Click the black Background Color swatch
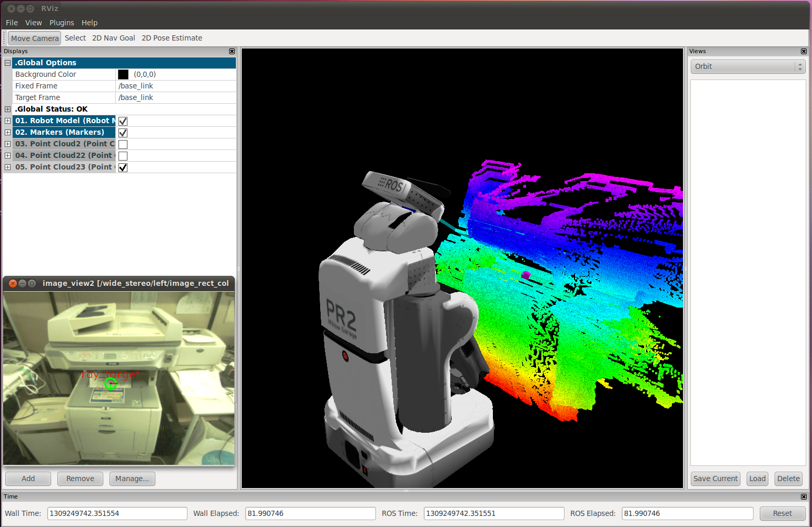812x527 pixels. pyautogui.click(x=123, y=74)
